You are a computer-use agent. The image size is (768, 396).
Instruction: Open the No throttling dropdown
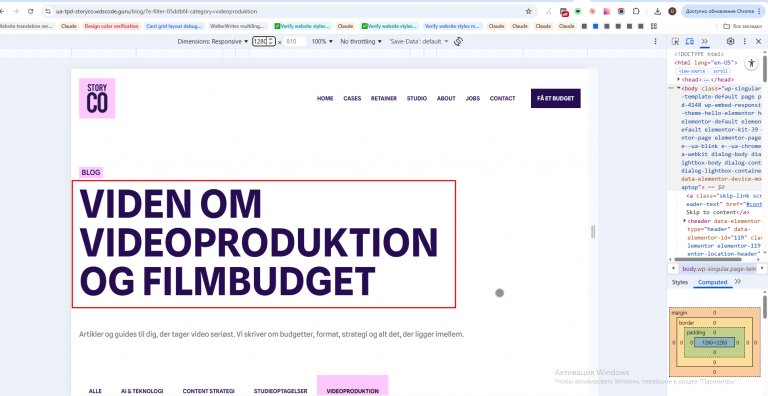coord(361,42)
